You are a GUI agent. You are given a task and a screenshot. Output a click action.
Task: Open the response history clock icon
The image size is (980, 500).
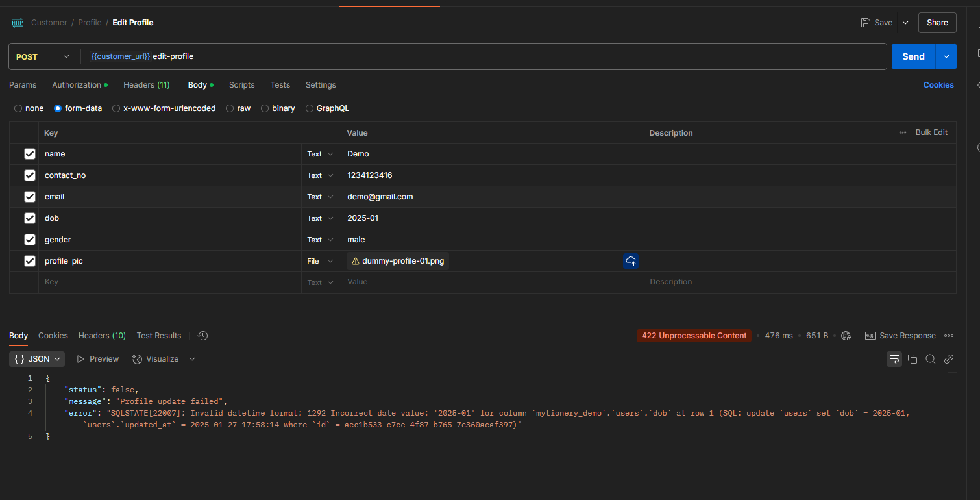pyautogui.click(x=202, y=336)
